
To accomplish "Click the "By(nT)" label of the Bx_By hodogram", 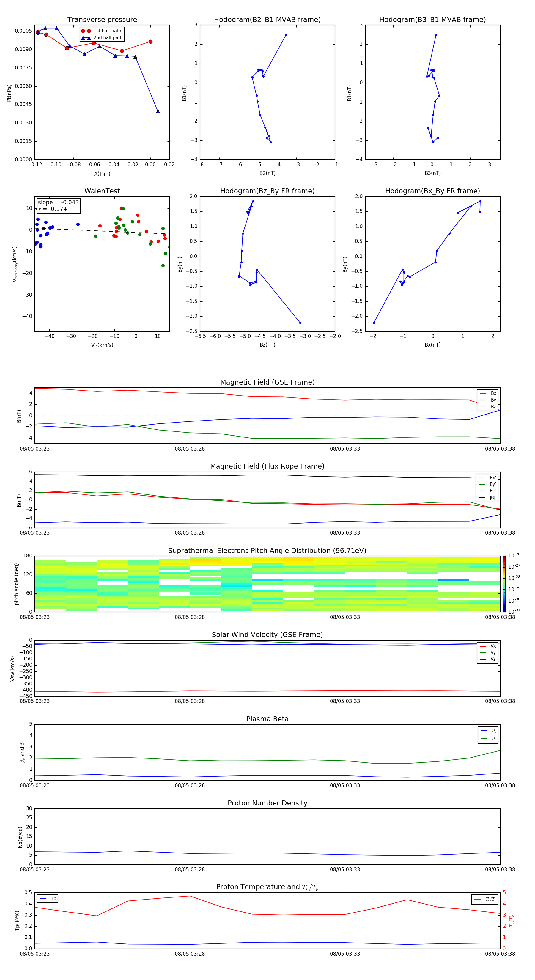I will (x=345, y=264).
